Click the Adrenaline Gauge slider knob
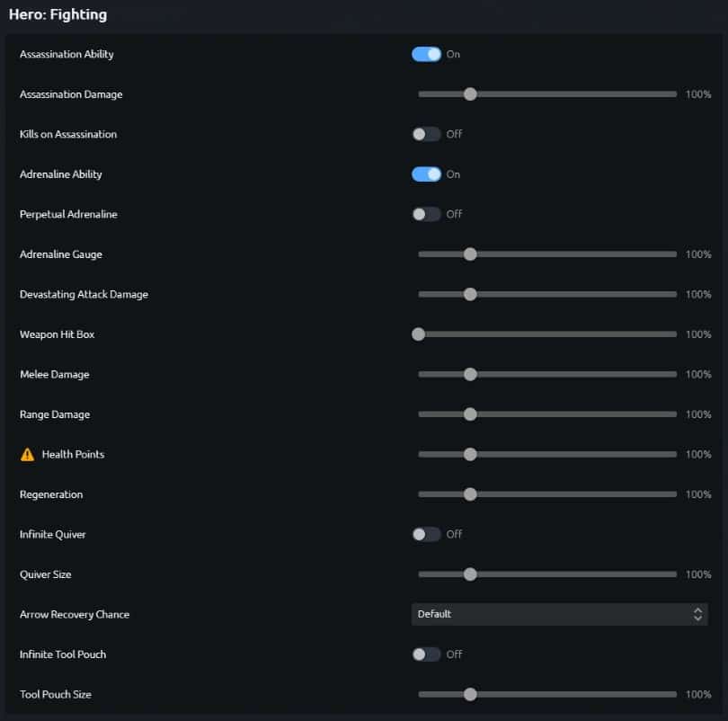The height and width of the screenshot is (721, 728). [469, 254]
